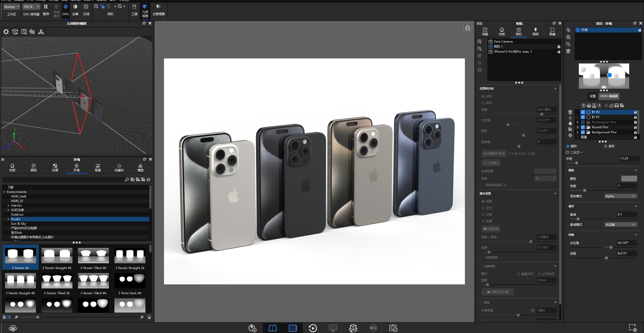Expand the Round Pins group
644x333 pixels.
click(578, 127)
